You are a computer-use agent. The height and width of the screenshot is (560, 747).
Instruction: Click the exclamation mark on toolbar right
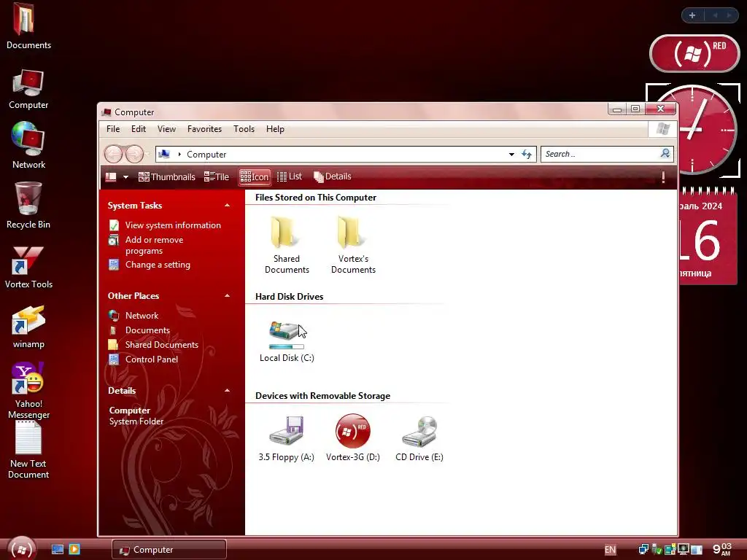(x=663, y=177)
